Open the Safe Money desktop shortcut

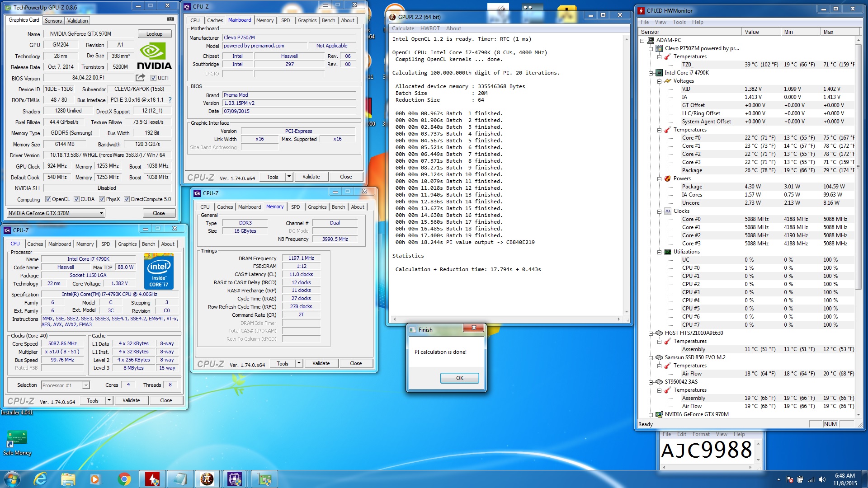(17, 443)
